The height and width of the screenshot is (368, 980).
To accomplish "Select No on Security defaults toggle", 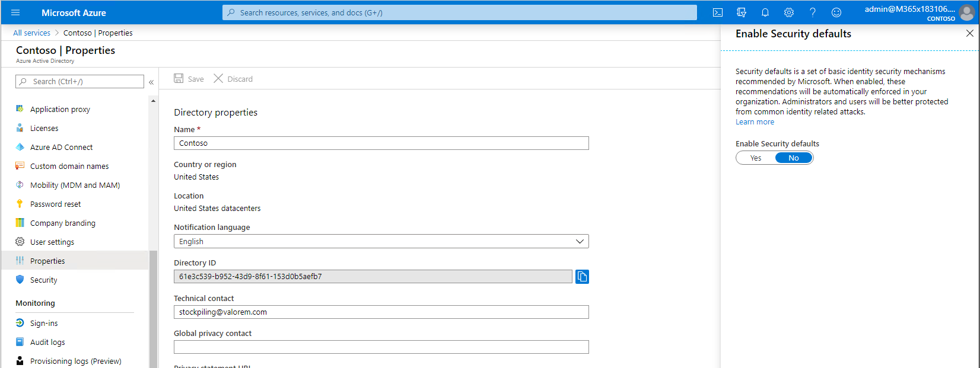I will pyautogui.click(x=793, y=158).
